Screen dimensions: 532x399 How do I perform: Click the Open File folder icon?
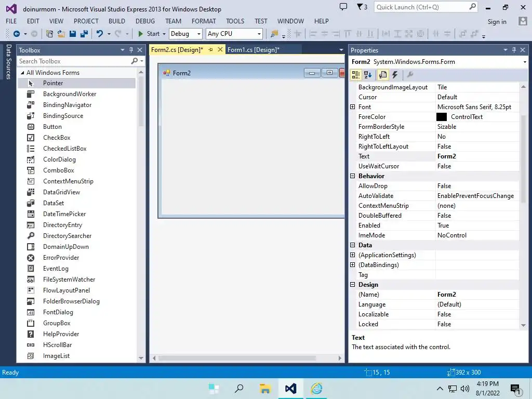click(x=61, y=34)
